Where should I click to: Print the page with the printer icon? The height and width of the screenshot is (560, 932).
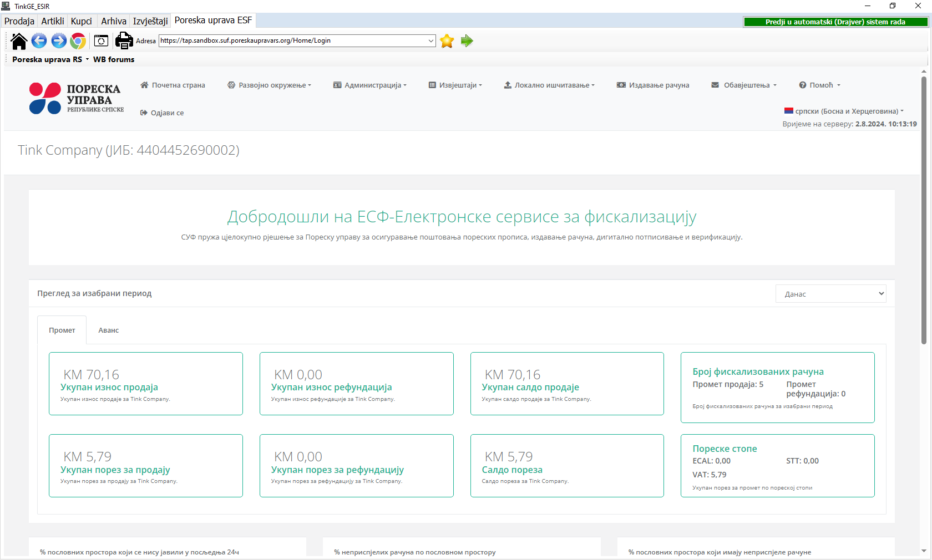[124, 41]
